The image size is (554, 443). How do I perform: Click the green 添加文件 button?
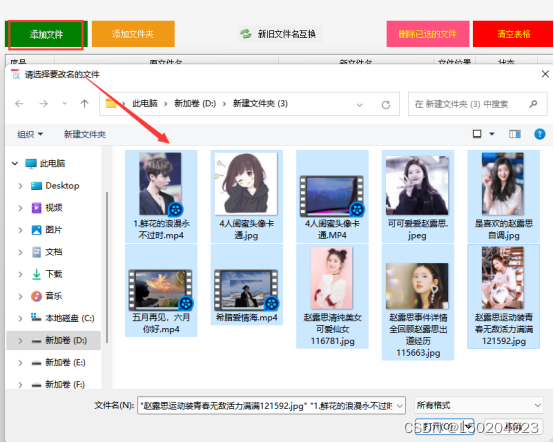pyautogui.click(x=46, y=34)
